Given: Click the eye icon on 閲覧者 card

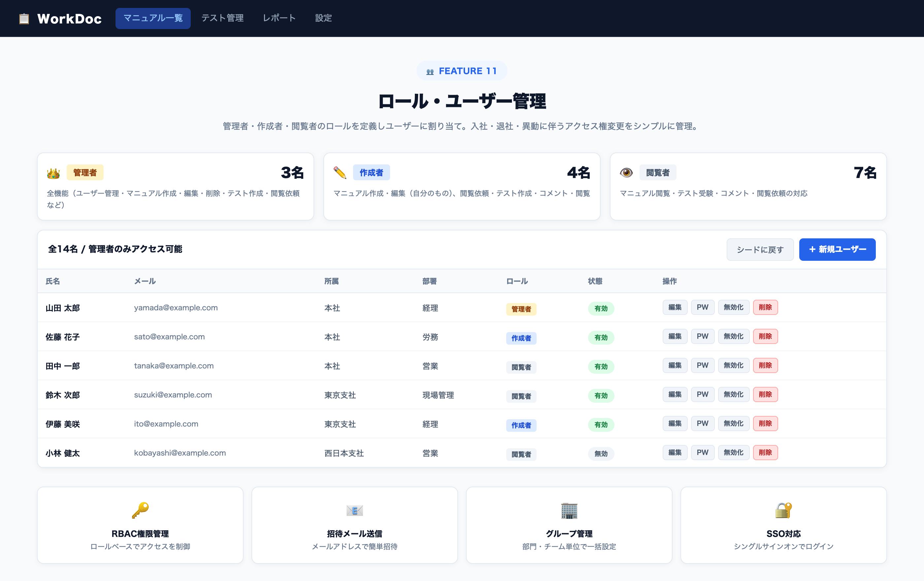Looking at the screenshot, I should point(626,173).
